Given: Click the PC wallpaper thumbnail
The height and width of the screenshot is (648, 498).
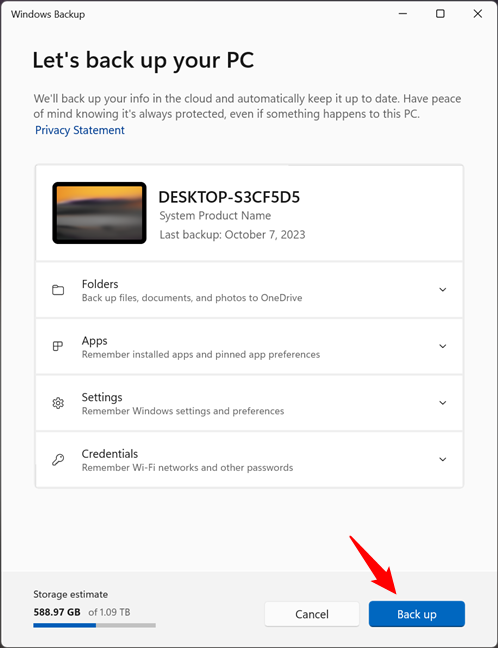Looking at the screenshot, I should coord(99,213).
